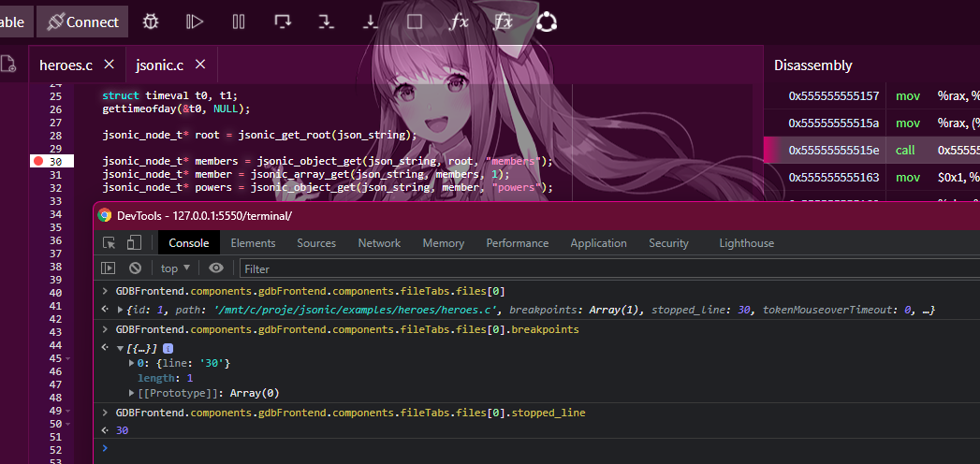980x464 pixels.
Task: Close the heroes.c tab
Action: [x=109, y=64]
